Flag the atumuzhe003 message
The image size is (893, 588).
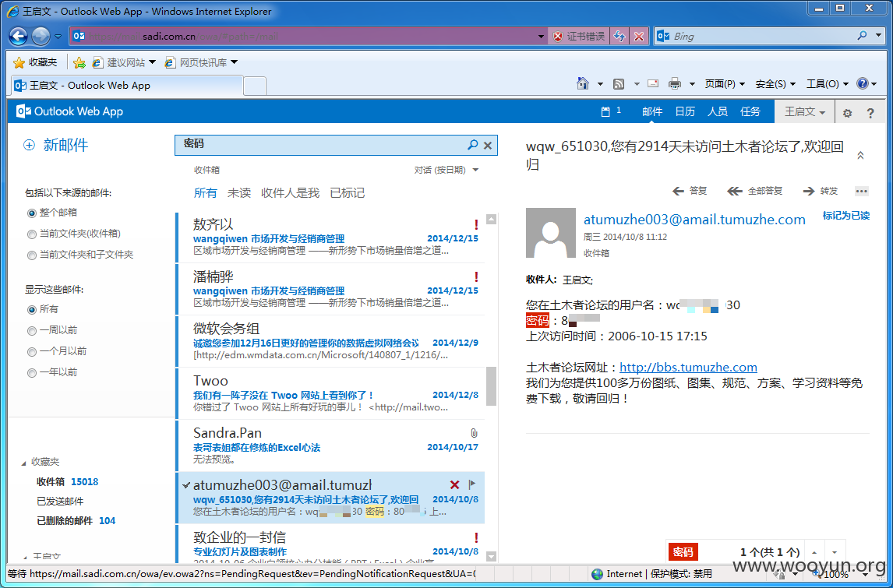pos(471,484)
